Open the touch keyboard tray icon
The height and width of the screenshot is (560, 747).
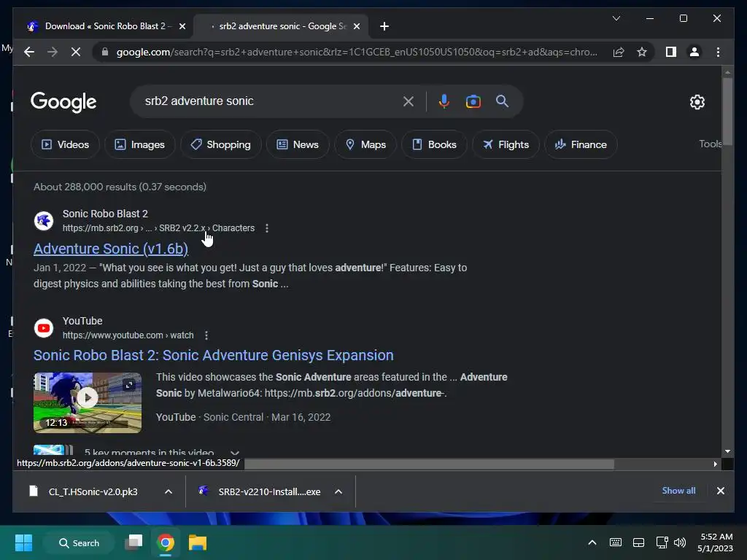[615, 542]
